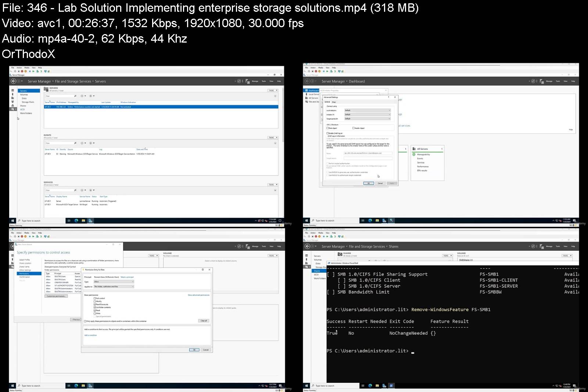Click the Server Manager taskbar icon in the Servers page frame
This screenshot has width=588, height=392.
pyautogui.click(x=90, y=221)
